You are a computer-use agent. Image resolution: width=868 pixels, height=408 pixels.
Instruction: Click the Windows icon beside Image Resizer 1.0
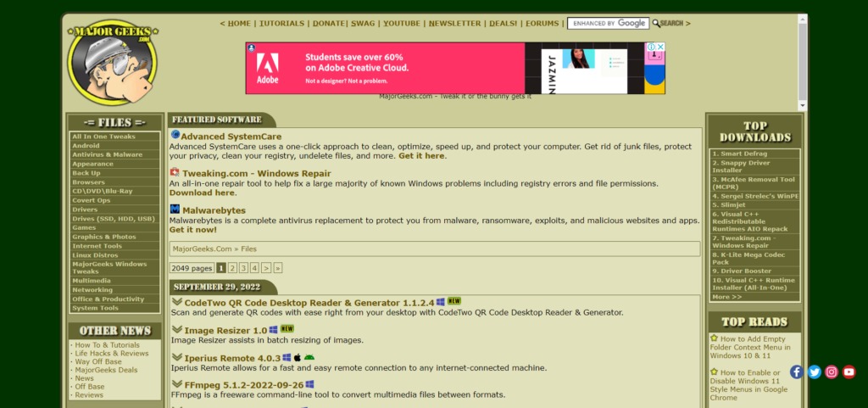click(274, 329)
